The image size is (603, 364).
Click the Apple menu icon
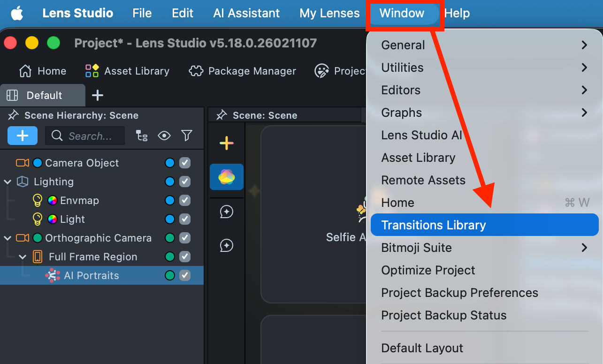pos(17,13)
